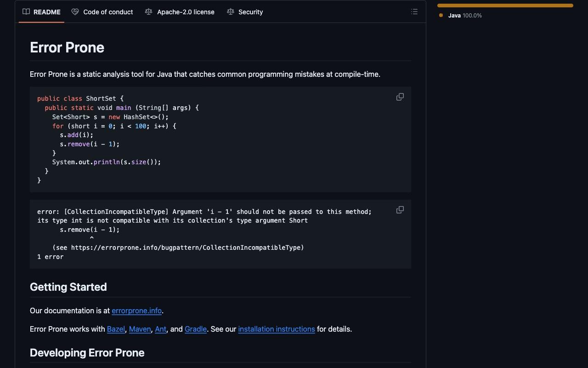Follow the errorprone.info documentation link
The image size is (588, 368).
(136, 311)
